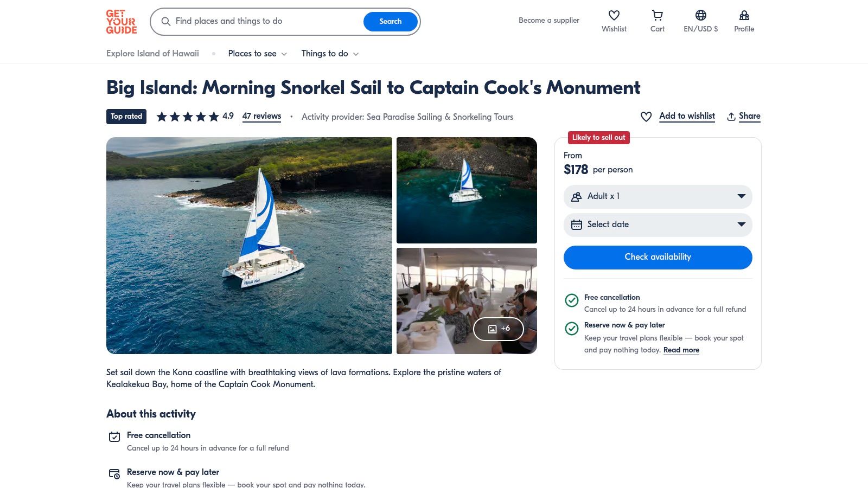Image resolution: width=868 pixels, height=488 pixels.
Task: Click the blue Search button
Action: [x=390, y=22]
